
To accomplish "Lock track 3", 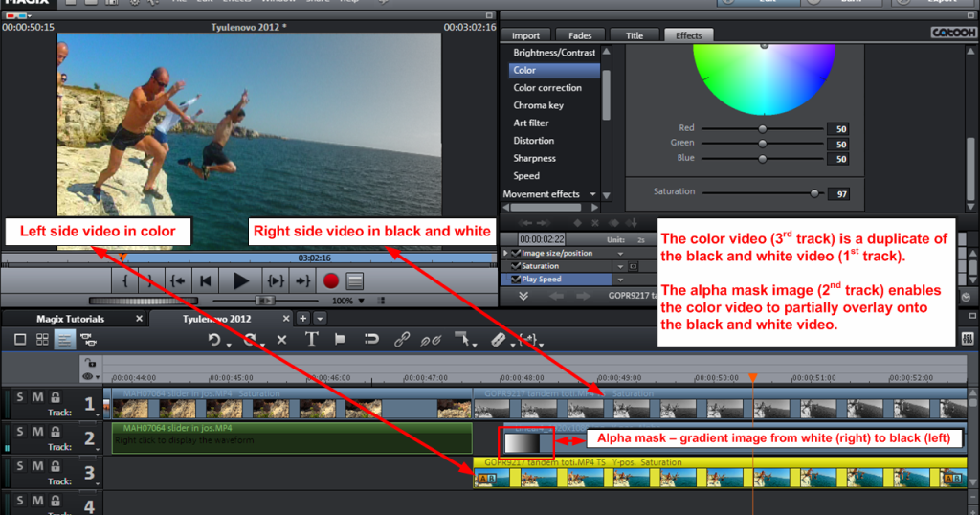I will pos(56,465).
